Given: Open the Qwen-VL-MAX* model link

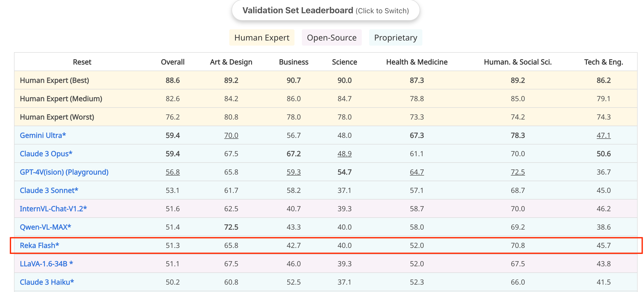Looking at the screenshot, I should click(45, 227).
